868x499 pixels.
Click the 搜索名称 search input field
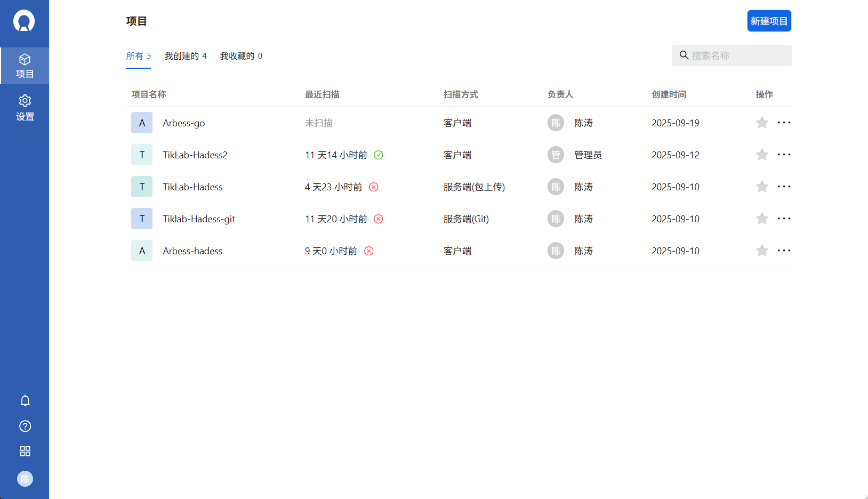click(731, 55)
